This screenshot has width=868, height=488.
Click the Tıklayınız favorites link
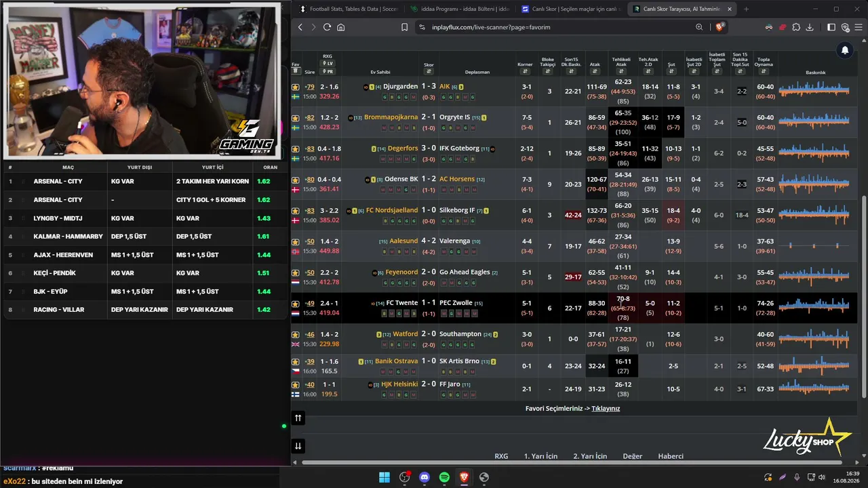click(606, 409)
